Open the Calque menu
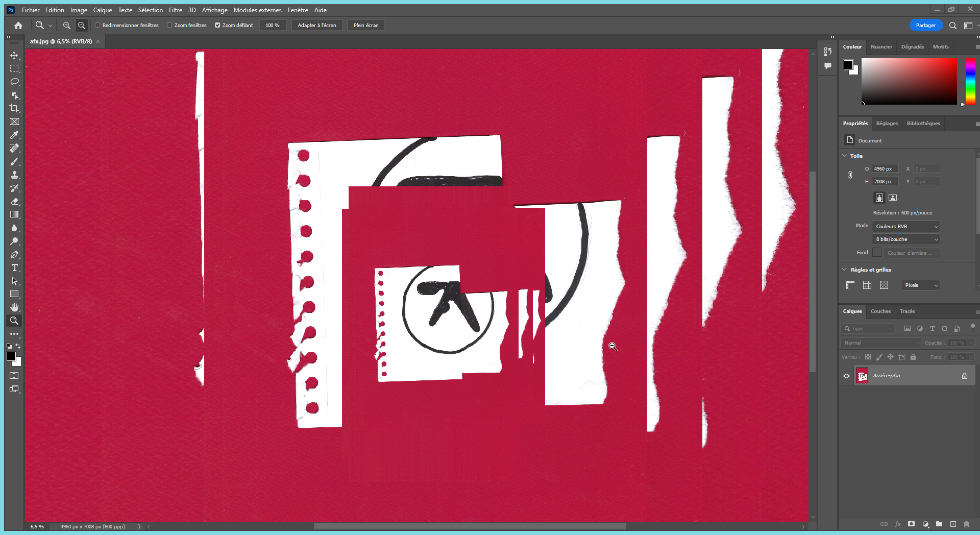 [x=103, y=10]
